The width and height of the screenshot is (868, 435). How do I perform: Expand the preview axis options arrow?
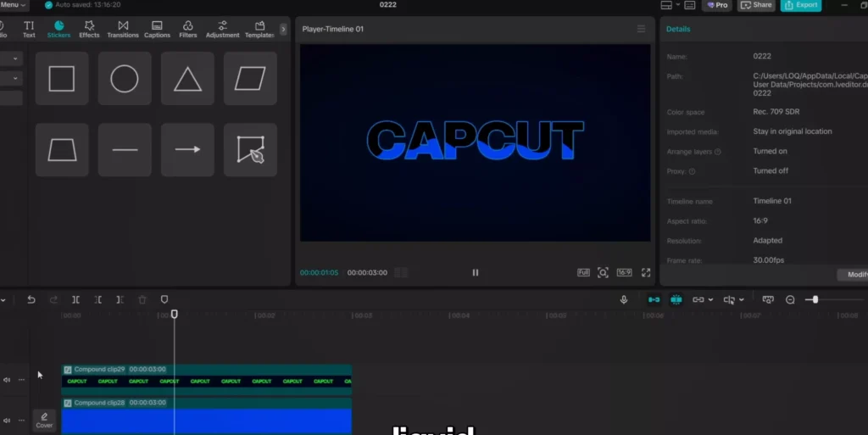pyautogui.click(x=742, y=300)
